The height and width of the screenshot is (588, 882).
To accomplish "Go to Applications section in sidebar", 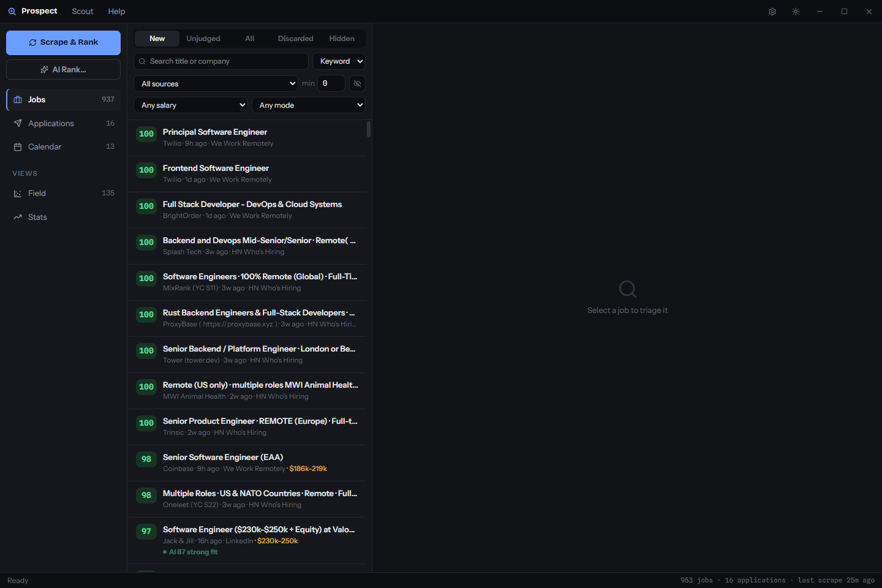I will click(x=64, y=124).
